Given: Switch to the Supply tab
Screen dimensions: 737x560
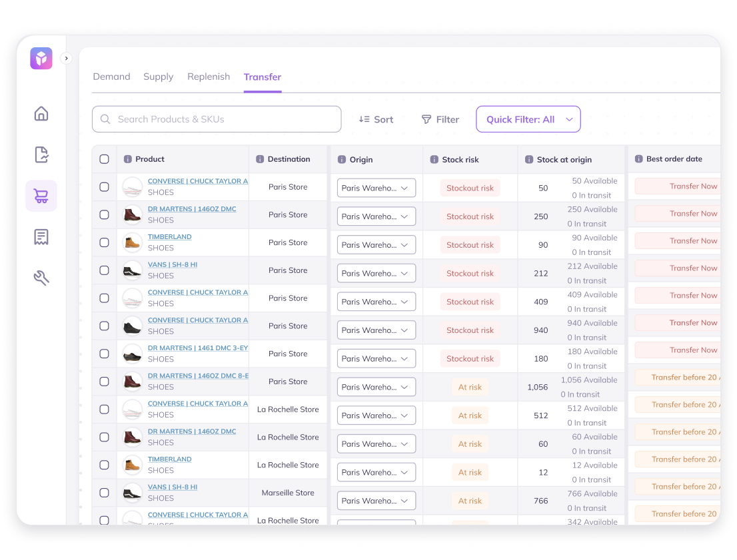Looking at the screenshot, I should pyautogui.click(x=159, y=77).
